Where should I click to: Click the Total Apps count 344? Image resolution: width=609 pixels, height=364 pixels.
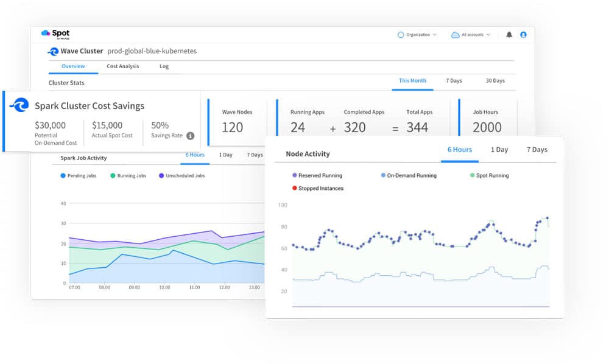click(417, 127)
